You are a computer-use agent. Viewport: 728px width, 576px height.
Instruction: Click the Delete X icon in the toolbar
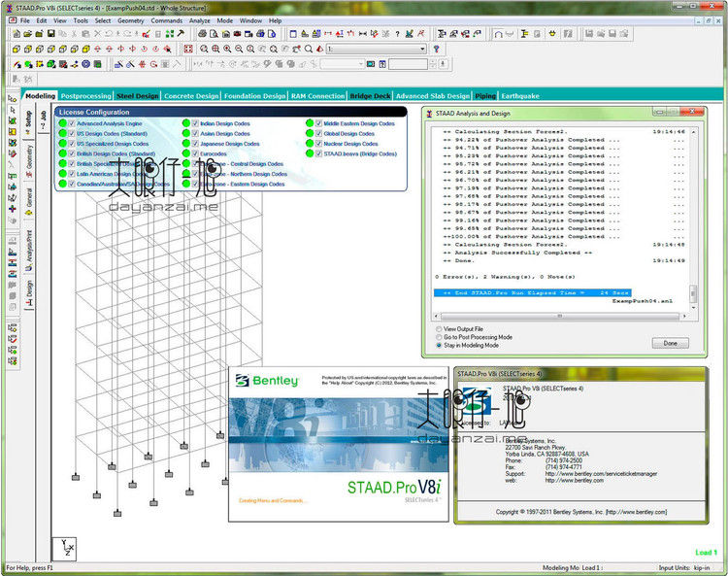pyautogui.click(x=97, y=34)
